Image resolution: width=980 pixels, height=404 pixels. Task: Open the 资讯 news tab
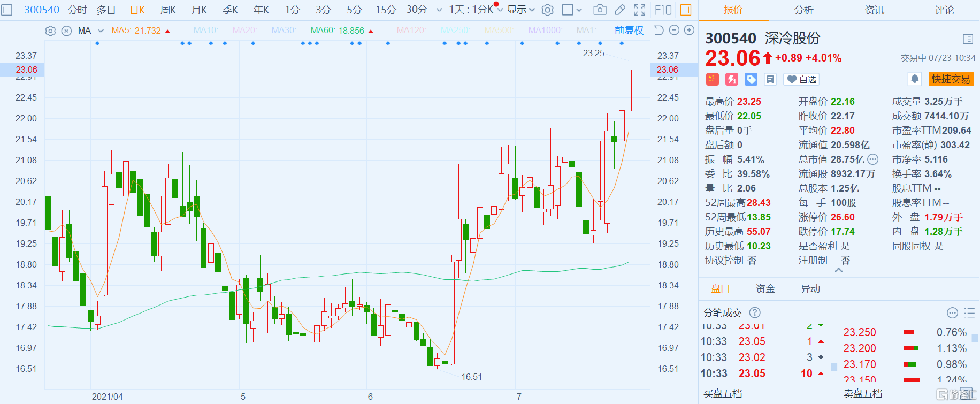(x=875, y=10)
